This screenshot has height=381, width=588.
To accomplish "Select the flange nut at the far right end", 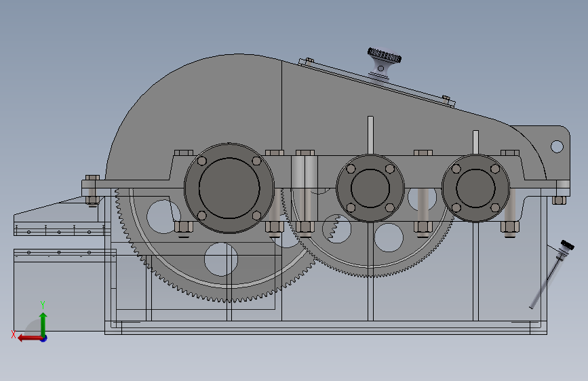I will 559,200.
